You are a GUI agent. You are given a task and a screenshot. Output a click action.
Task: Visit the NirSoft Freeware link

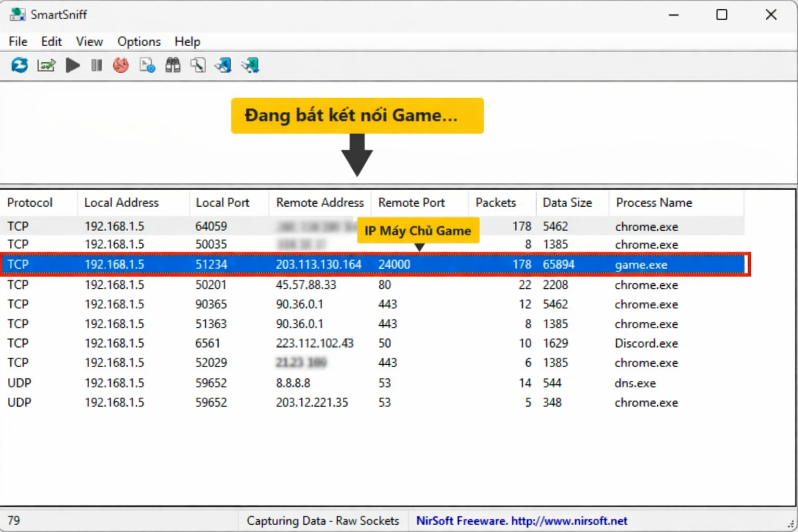(x=520, y=521)
